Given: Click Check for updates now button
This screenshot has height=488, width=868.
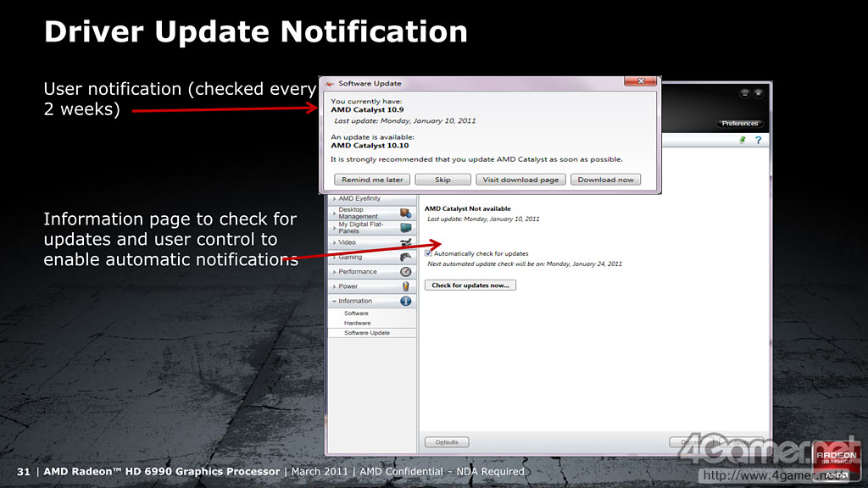Looking at the screenshot, I should tap(470, 286).
